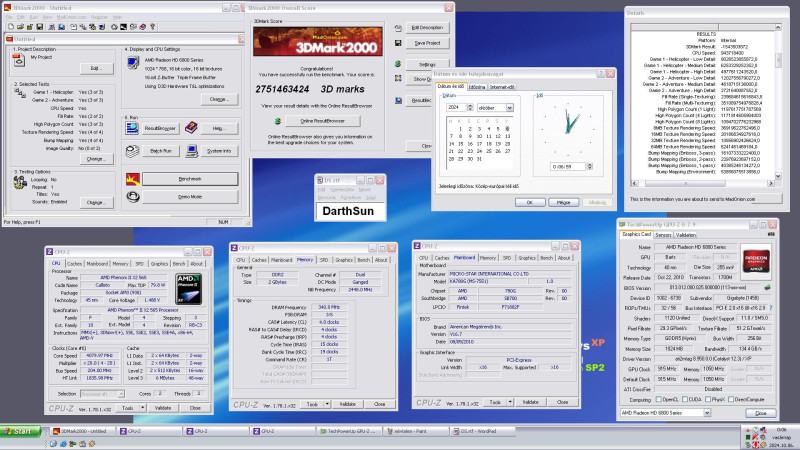The image size is (800, 450).
Task: Click icon beside Edit Description button
Action: 398,28
